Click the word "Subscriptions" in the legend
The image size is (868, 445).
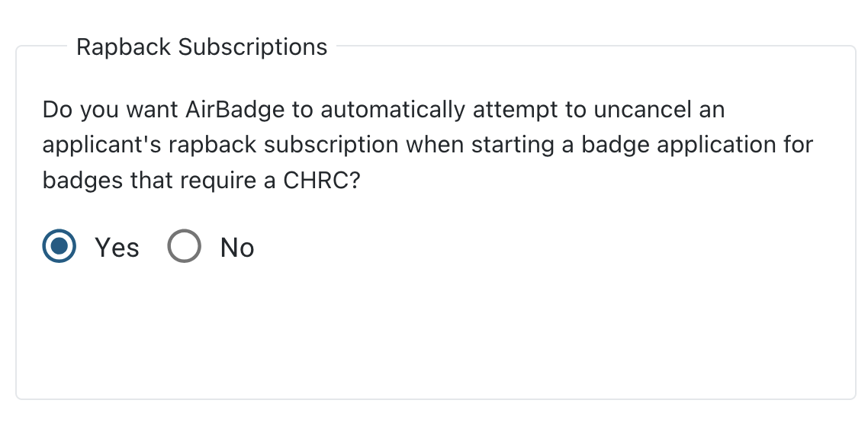click(253, 47)
